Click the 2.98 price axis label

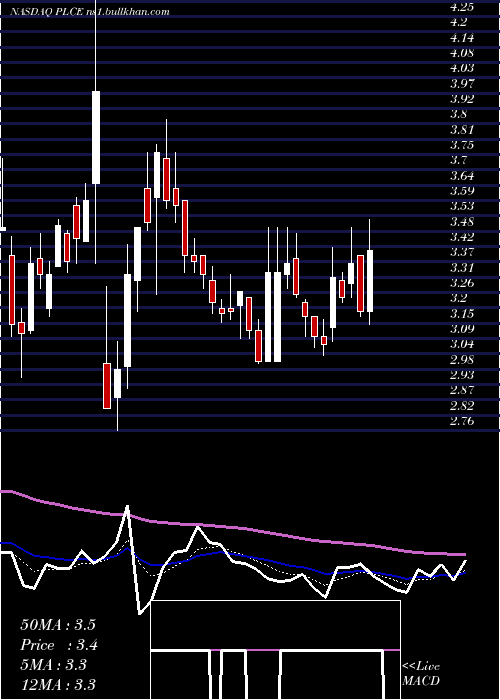(x=462, y=360)
